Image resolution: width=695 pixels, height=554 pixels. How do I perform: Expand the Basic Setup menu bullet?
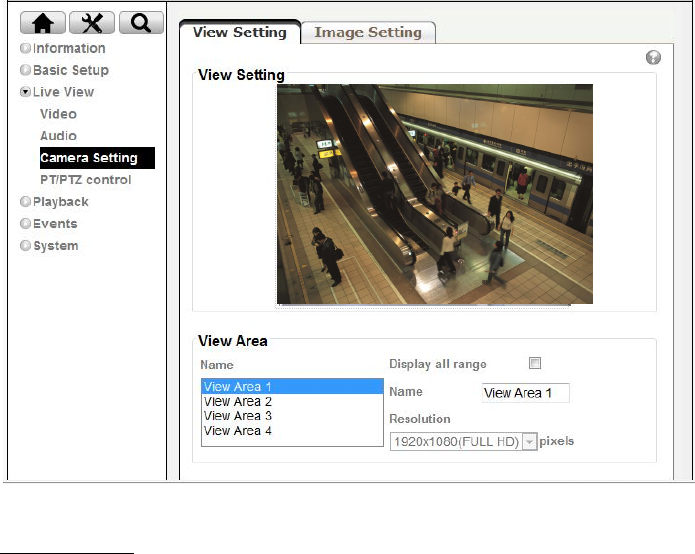[25, 70]
